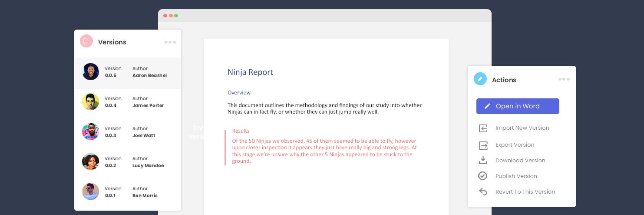Open document in Word via blue button
644x215 pixels.
point(518,106)
